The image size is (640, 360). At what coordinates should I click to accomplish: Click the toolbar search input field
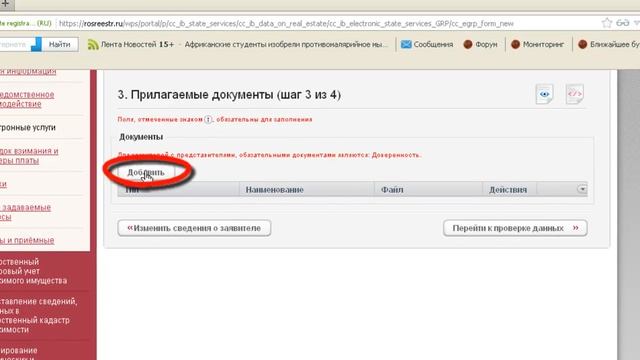16,44
